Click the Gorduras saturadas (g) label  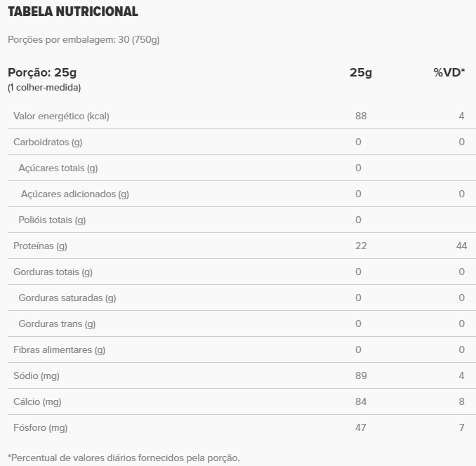click(x=67, y=298)
